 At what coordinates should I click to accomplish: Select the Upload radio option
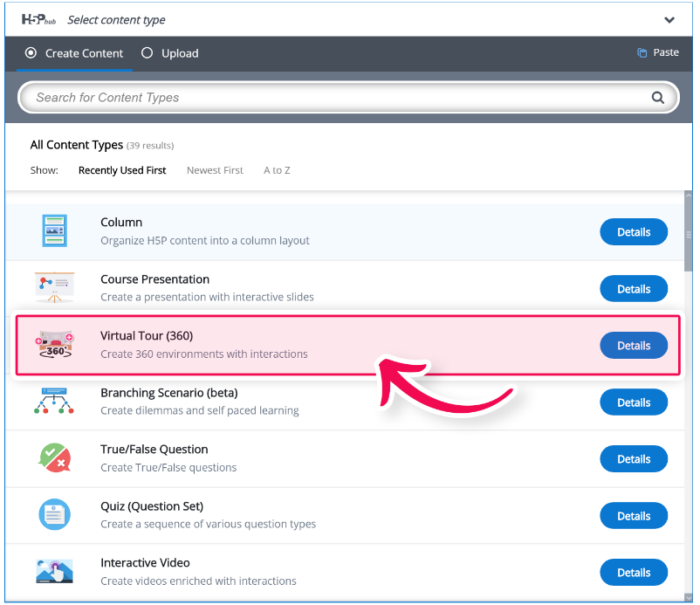(147, 53)
